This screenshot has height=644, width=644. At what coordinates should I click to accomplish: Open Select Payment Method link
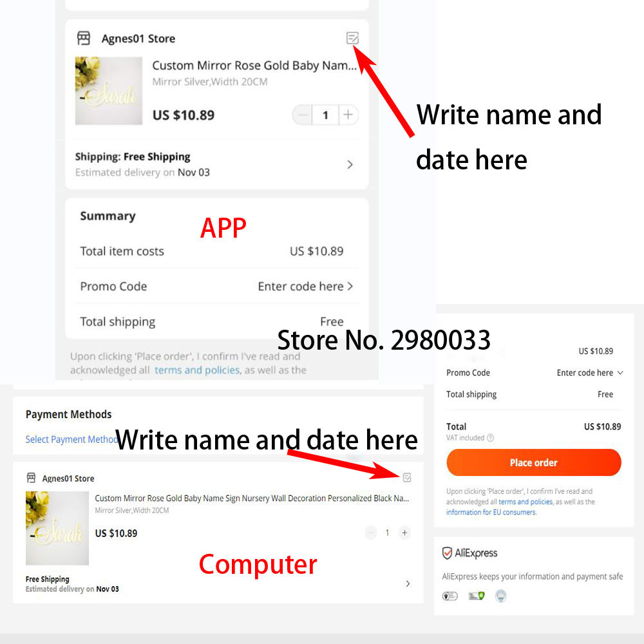[71, 439]
